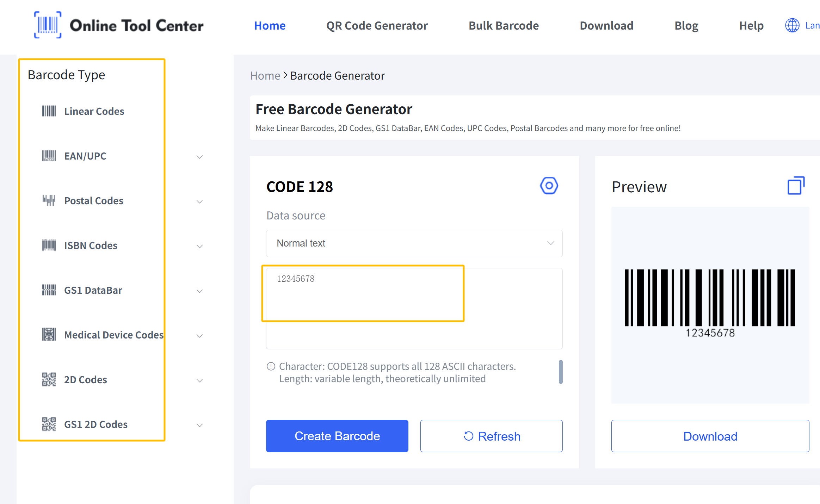
Task: Select the ISBN Codes barcode icon
Action: tap(49, 245)
